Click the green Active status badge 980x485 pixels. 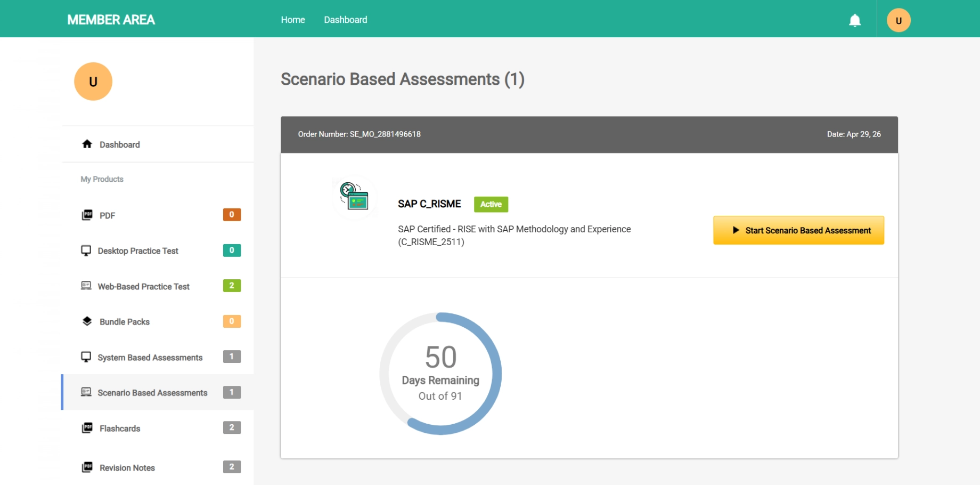[x=491, y=204]
